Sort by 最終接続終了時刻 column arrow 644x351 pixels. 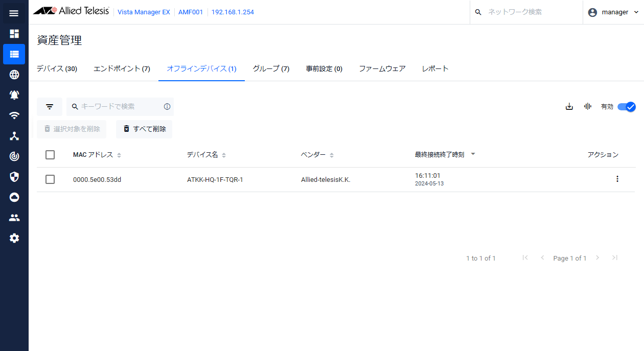(473, 154)
